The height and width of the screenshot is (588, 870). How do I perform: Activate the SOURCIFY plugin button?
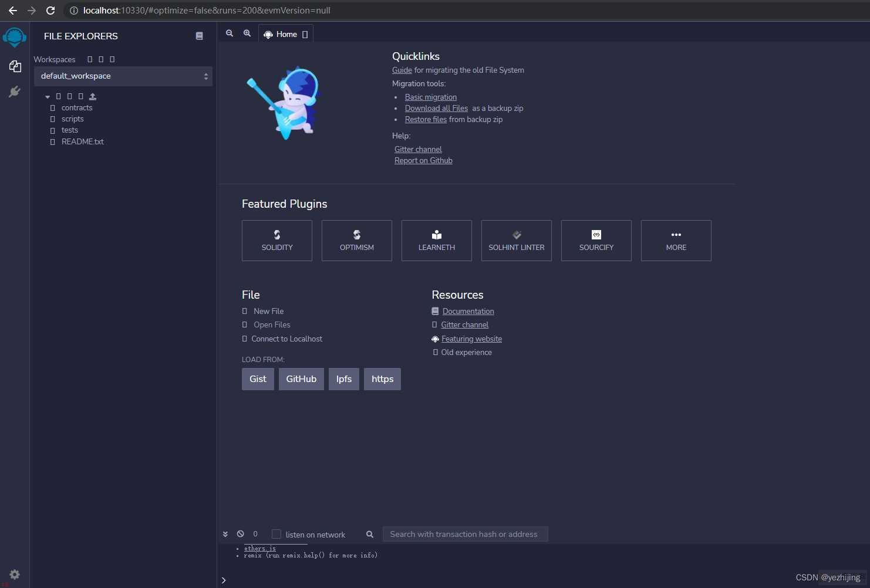(x=596, y=241)
